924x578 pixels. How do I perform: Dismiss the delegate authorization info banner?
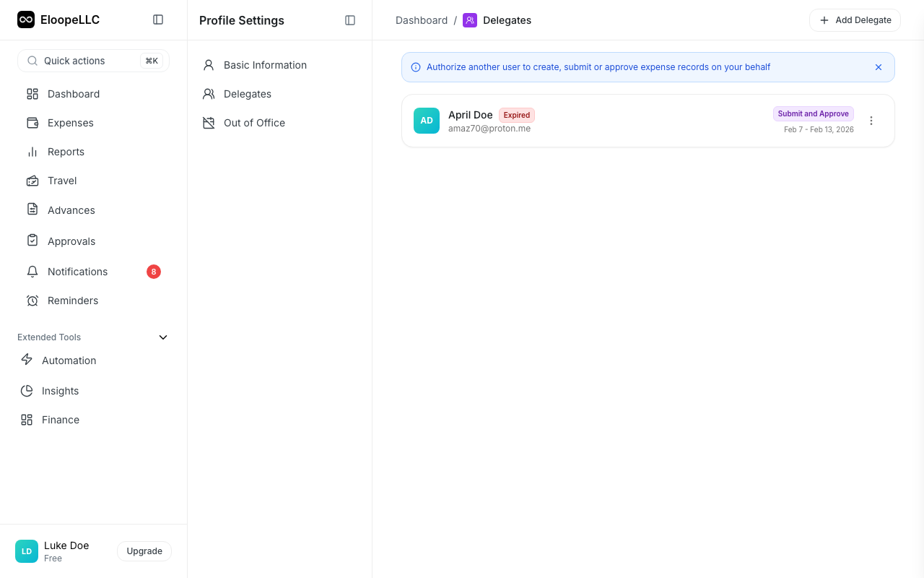(x=879, y=67)
